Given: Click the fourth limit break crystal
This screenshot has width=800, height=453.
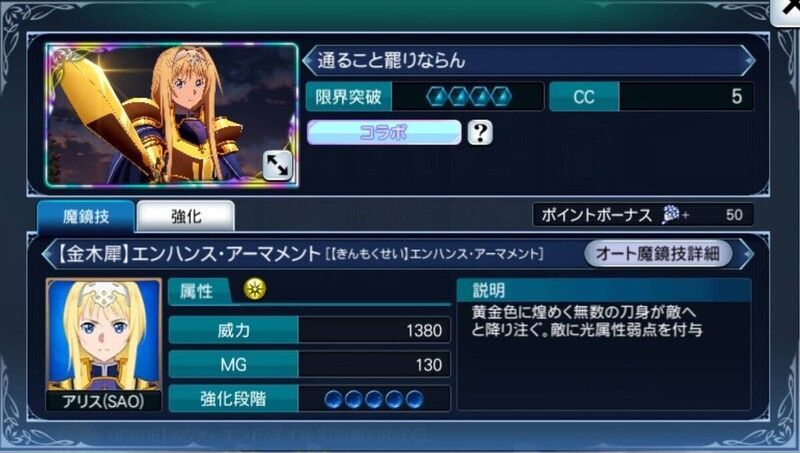Looking at the screenshot, I should (500, 96).
